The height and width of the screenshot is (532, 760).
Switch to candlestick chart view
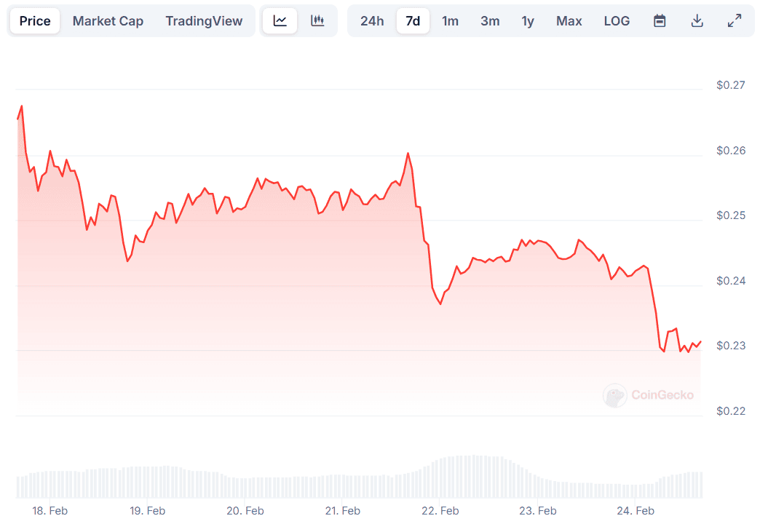click(317, 21)
